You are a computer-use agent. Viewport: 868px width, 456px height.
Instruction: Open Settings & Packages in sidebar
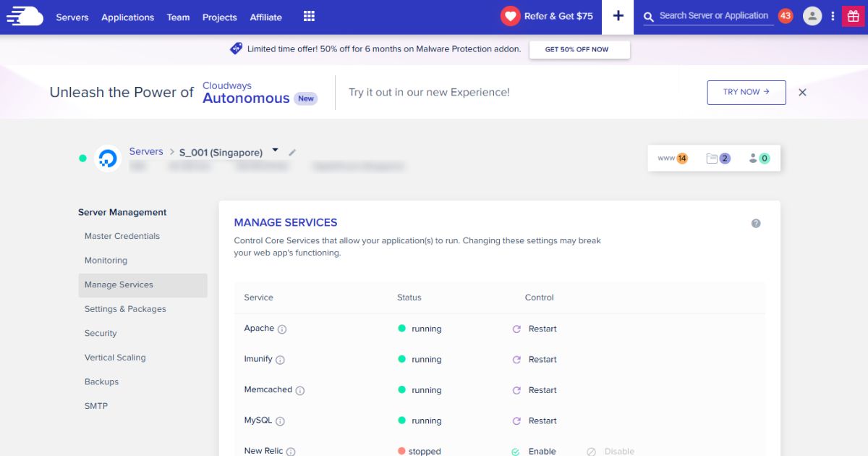click(x=125, y=309)
